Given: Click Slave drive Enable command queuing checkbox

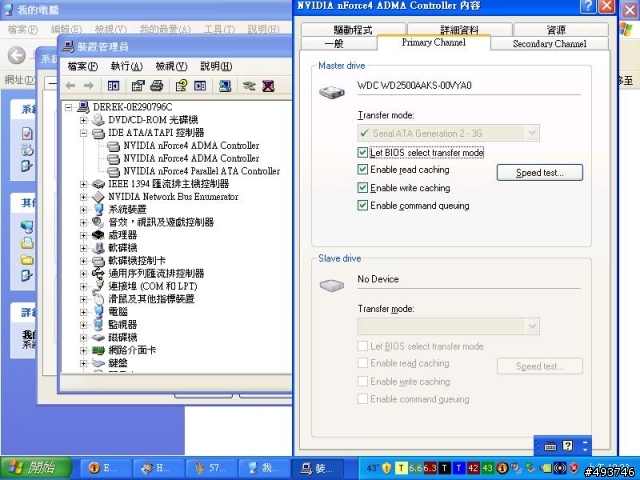Looking at the screenshot, I should [362, 399].
